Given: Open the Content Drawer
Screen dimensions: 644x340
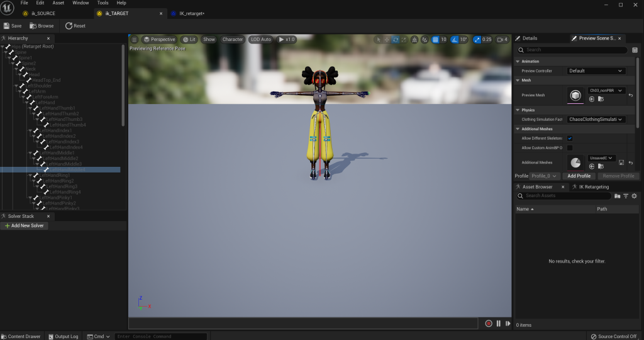Looking at the screenshot, I should [x=21, y=336].
